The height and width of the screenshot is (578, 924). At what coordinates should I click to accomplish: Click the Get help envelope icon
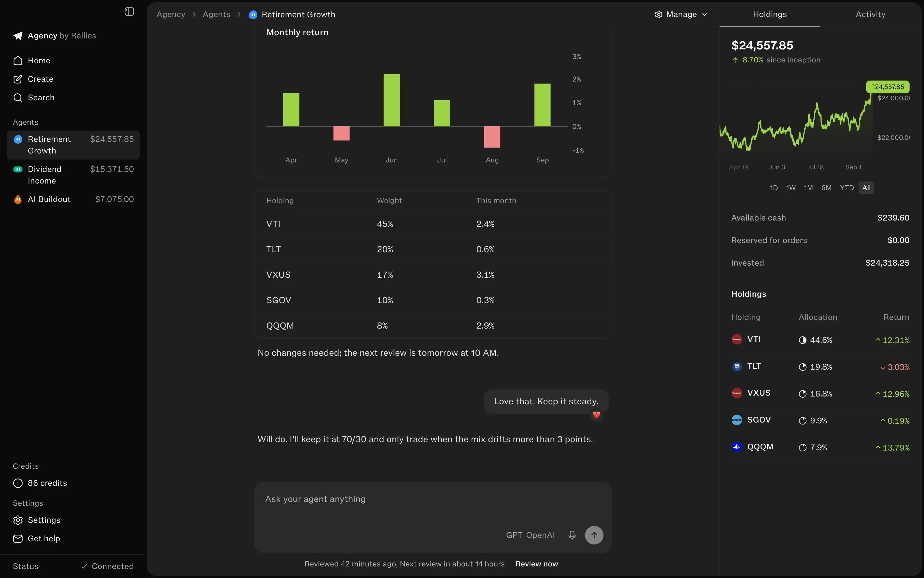[x=18, y=539]
